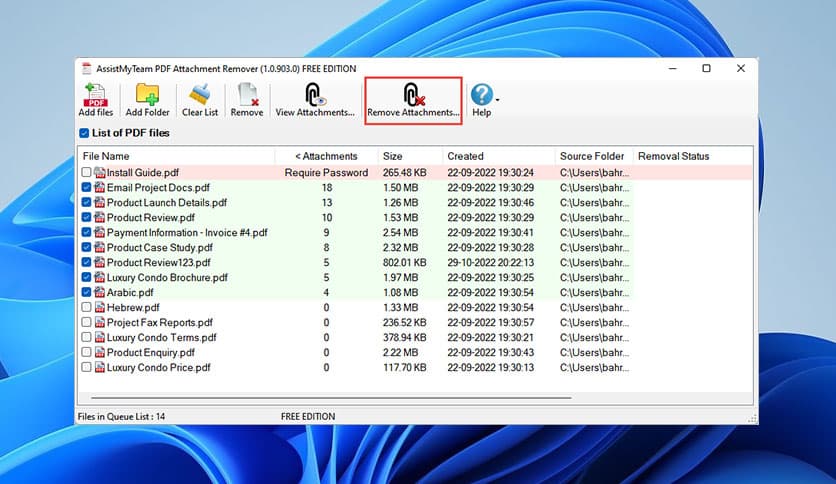Click Remove Attachments paperclip icon
The image size is (836, 484).
click(x=413, y=95)
